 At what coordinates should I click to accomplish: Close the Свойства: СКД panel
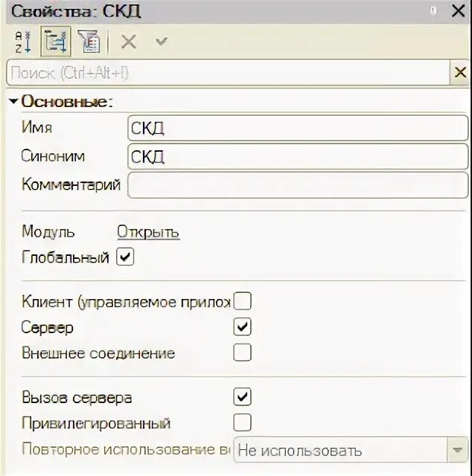tap(458, 11)
